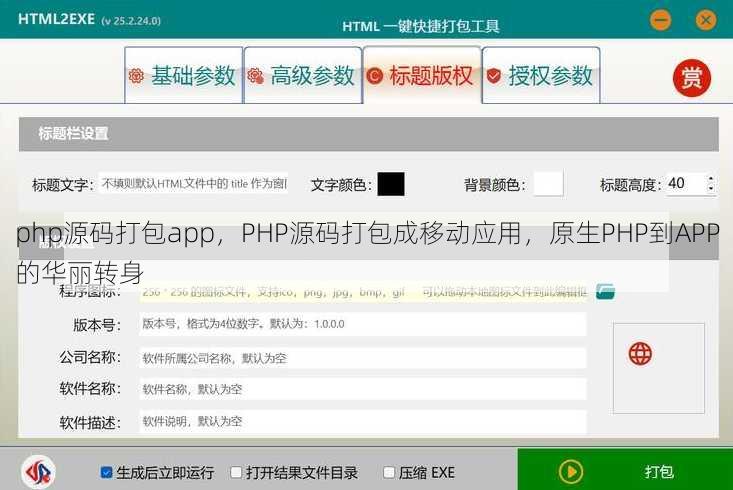The width and height of the screenshot is (733, 490).
Task: Switch to the 高级参数 tab
Action: coord(303,75)
